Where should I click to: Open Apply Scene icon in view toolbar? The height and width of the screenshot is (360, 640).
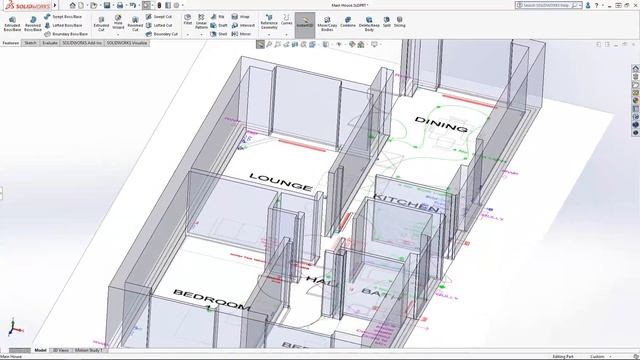click(x=361, y=44)
